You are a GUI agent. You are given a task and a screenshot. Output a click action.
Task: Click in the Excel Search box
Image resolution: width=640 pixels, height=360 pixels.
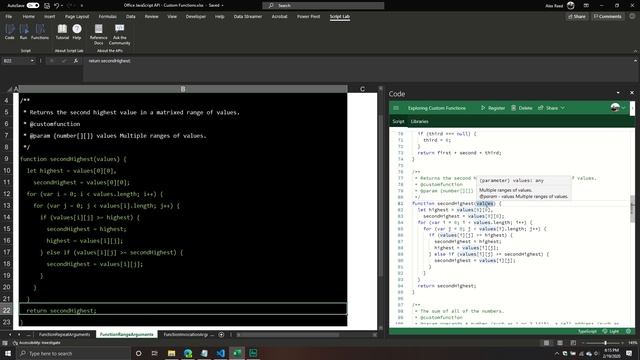click(x=323, y=6)
